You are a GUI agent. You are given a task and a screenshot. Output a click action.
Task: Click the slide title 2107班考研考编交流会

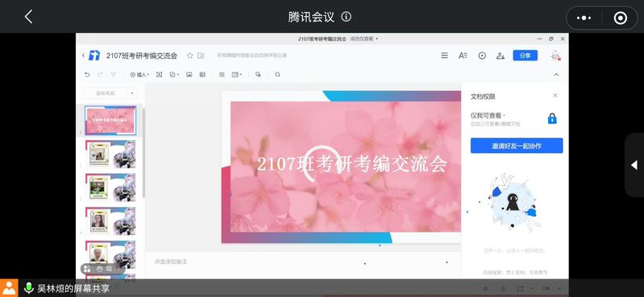pyautogui.click(x=352, y=164)
